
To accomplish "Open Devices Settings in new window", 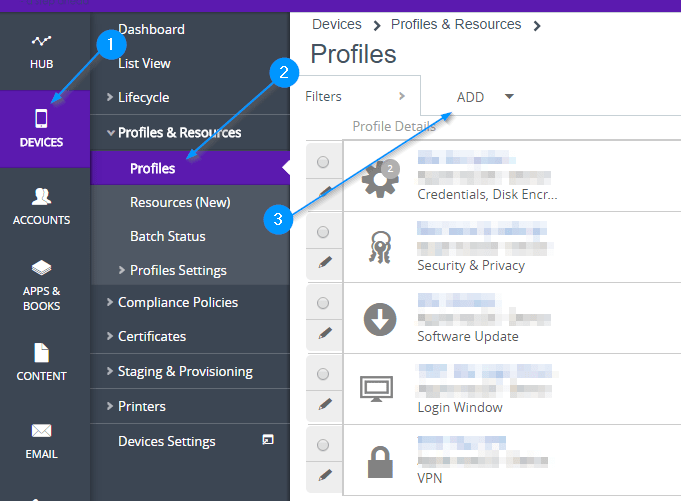I will click(x=267, y=440).
